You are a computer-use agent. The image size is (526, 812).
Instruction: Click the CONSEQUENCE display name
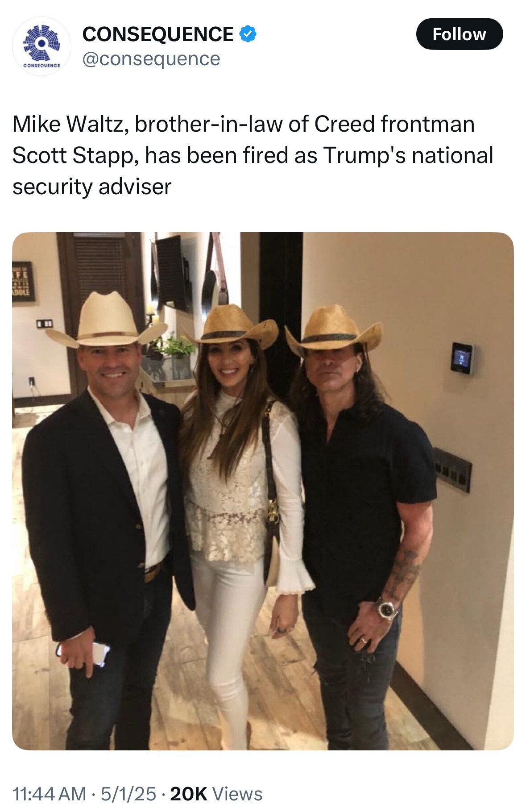click(x=158, y=34)
